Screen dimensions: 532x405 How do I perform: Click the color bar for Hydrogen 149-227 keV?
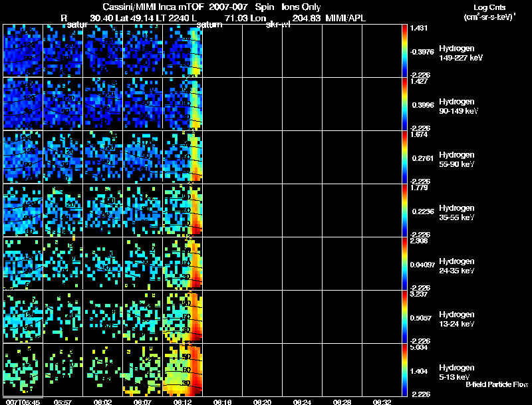406,51
